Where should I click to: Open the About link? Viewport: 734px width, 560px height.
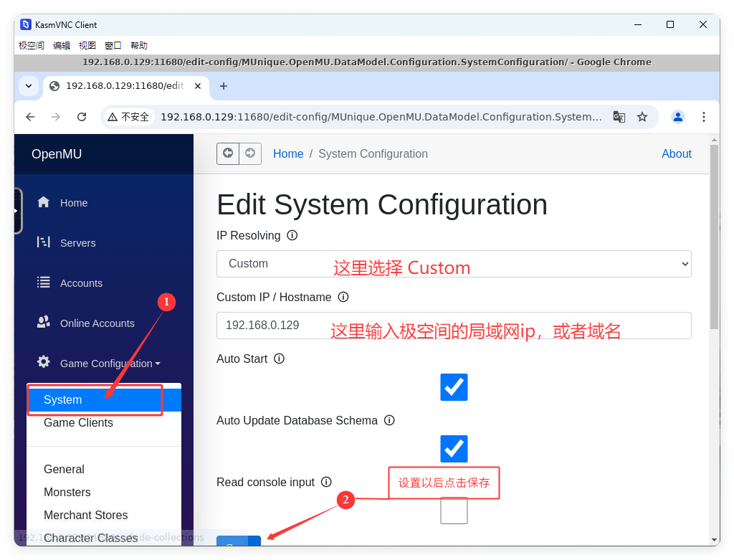[677, 153]
